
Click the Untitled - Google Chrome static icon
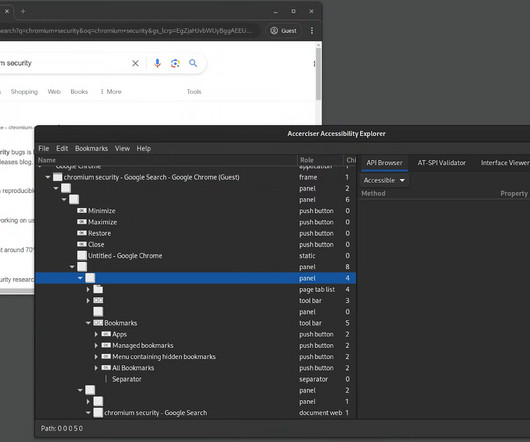click(82, 255)
